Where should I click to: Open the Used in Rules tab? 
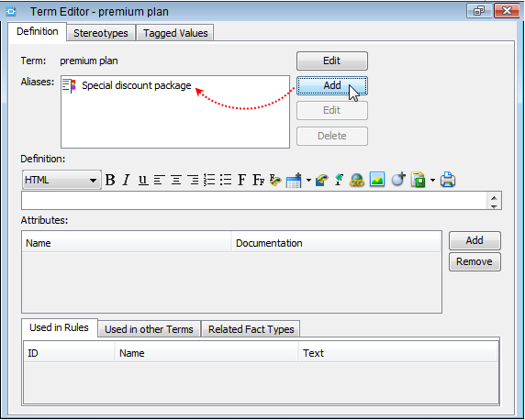point(60,327)
